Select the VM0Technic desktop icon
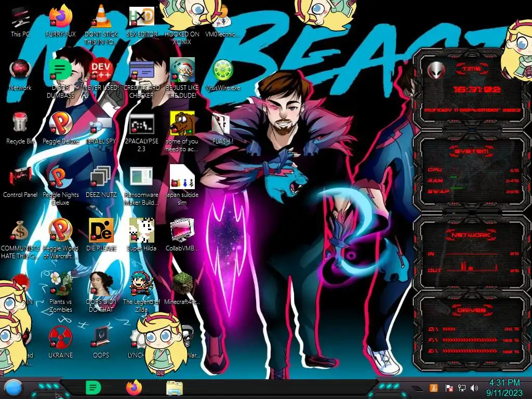The width and height of the screenshot is (532, 399). (222, 22)
